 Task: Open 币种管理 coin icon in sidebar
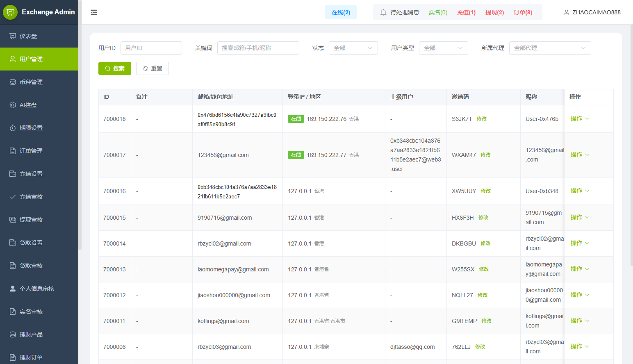[x=13, y=82]
